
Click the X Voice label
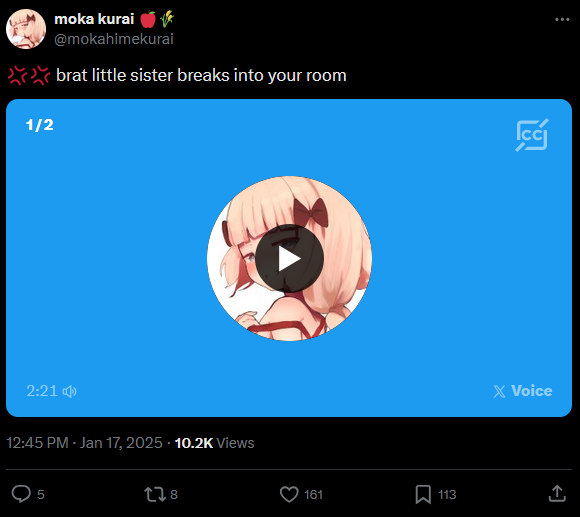tap(523, 391)
